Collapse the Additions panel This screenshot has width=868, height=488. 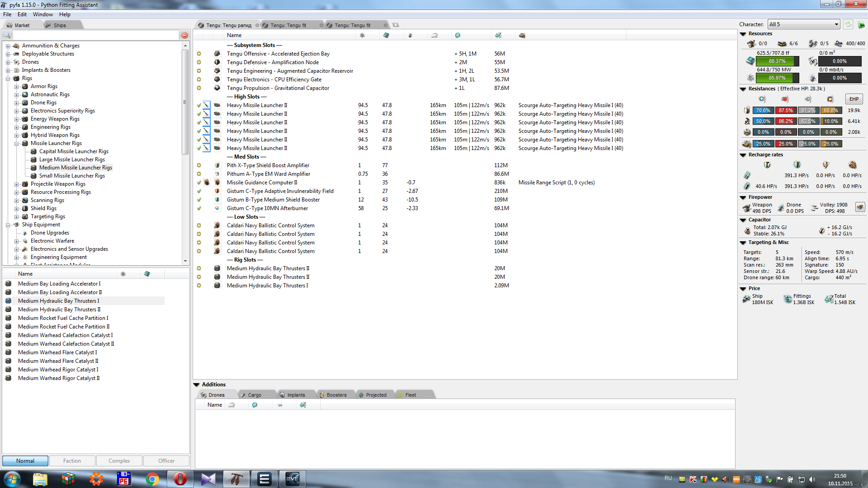pyautogui.click(x=196, y=385)
